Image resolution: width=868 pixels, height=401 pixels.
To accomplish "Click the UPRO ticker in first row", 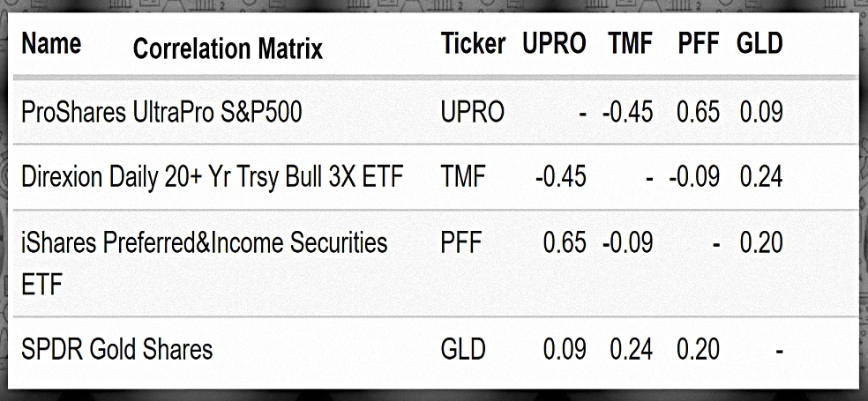I will (x=473, y=112).
